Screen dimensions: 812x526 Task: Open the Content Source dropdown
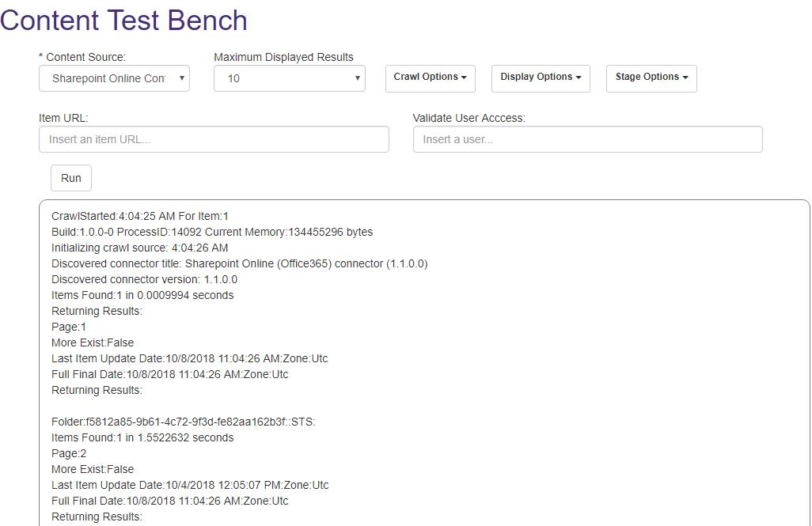point(114,78)
